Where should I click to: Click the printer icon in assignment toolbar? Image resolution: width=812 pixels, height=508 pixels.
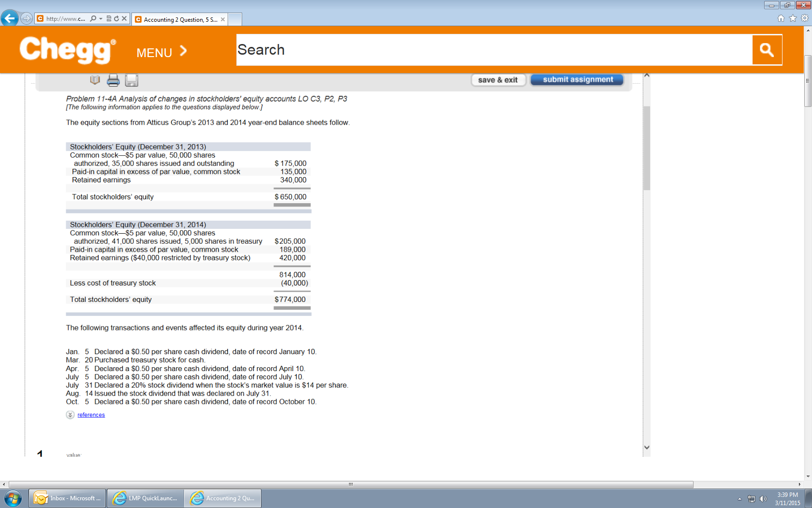click(x=113, y=80)
